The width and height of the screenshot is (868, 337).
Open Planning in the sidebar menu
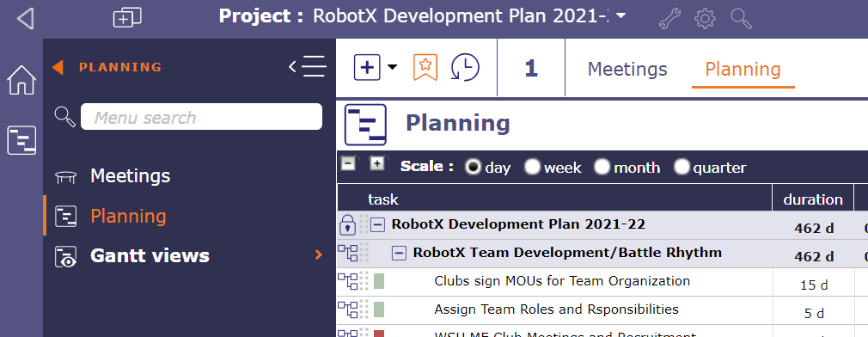point(128,216)
